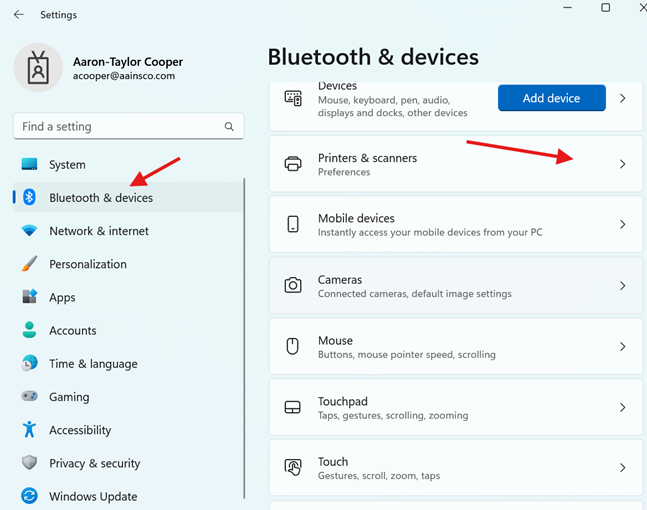Click the sidebar vertical scrollbar
The width and height of the screenshot is (647, 510).
click(245, 340)
